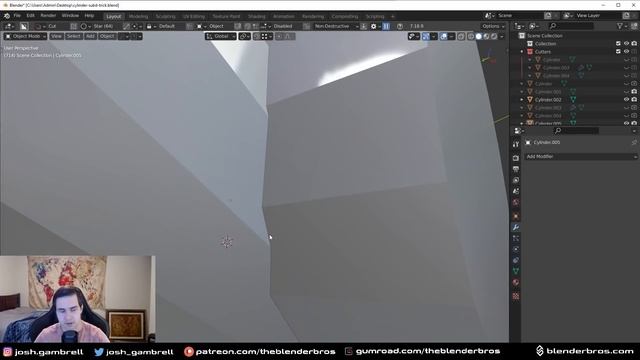Open the Object properties tab

516,216
